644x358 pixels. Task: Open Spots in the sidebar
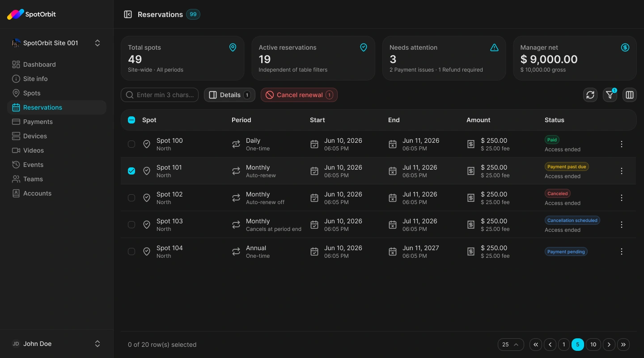(x=57, y=93)
